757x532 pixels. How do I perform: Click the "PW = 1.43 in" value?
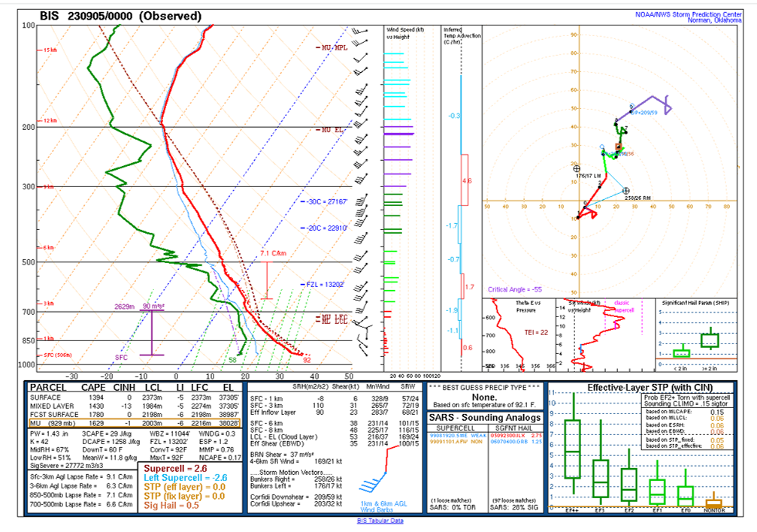(48, 434)
